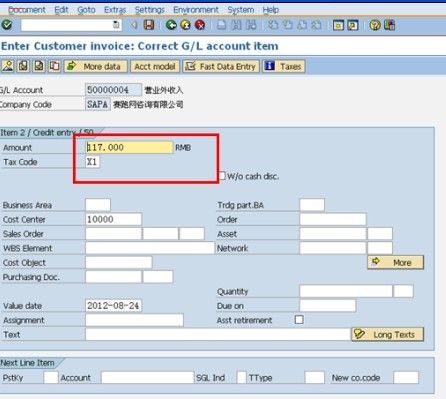Click the Last Page icon

coord(316,25)
